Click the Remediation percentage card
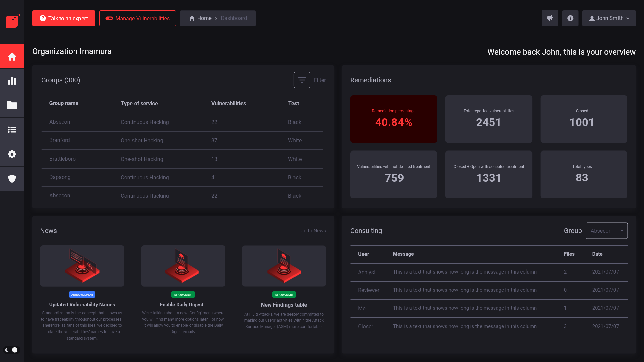Image resolution: width=644 pixels, height=362 pixels. [393, 119]
